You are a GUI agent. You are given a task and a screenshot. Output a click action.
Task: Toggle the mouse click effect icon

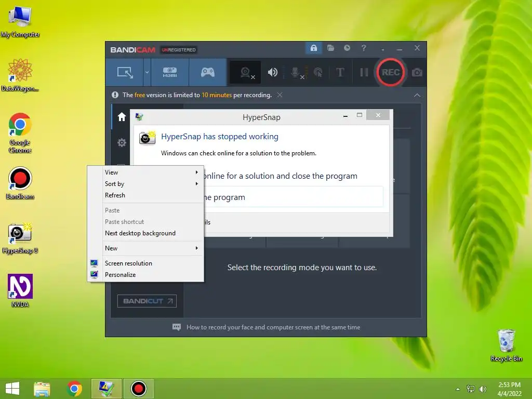pyautogui.click(x=318, y=72)
